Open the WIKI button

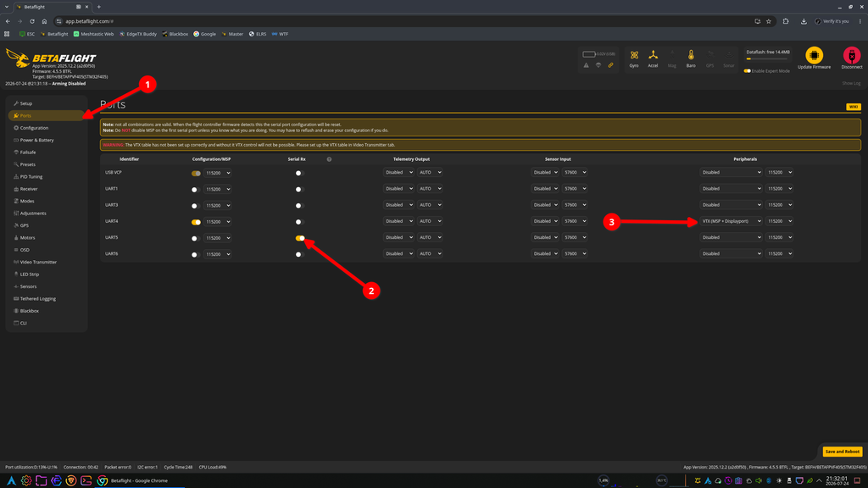point(853,107)
